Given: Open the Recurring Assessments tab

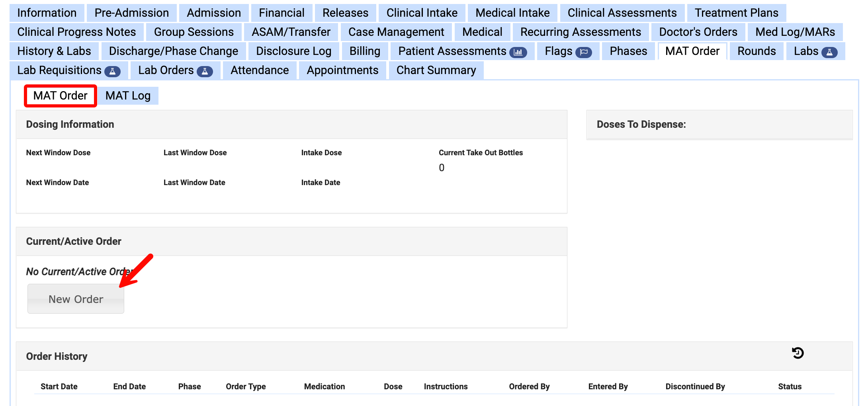Looking at the screenshot, I should point(581,32).
